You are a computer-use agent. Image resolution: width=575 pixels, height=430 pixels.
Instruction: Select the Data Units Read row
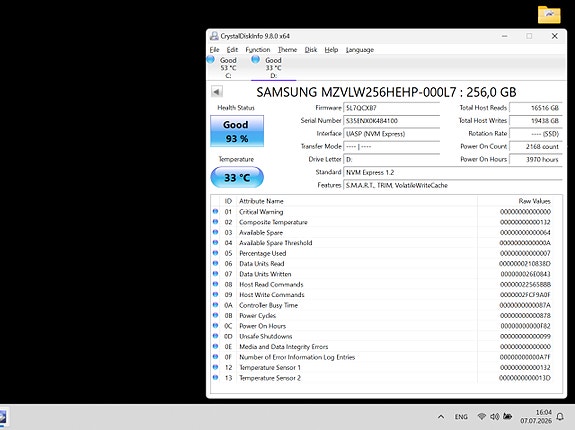pos(381,264)
